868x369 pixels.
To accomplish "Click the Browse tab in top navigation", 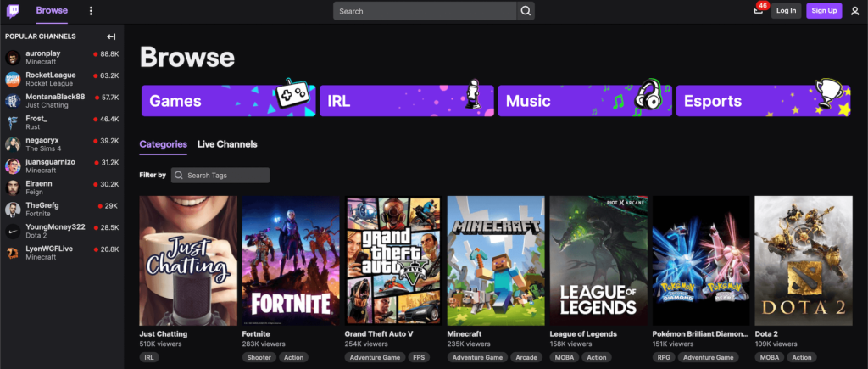I will [x=52, y=10].
